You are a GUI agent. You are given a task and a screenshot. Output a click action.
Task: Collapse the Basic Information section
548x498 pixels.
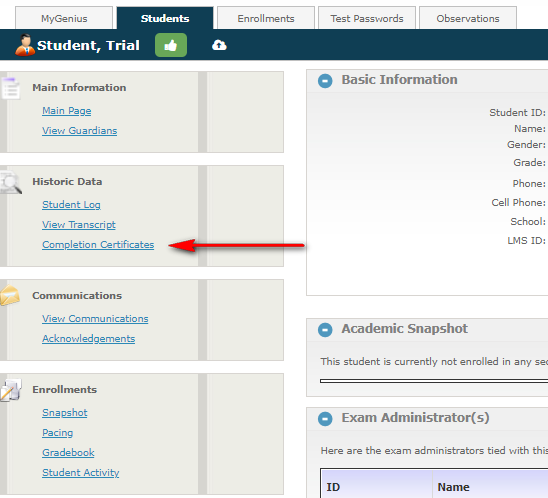click(325, 81)
